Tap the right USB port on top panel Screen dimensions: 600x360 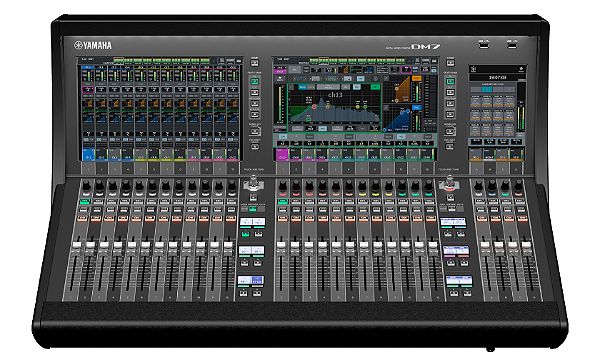[x=512, y=45]
